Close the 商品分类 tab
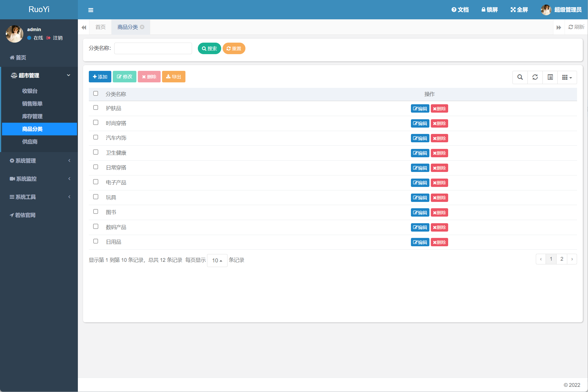Viewport: 588px width, 392px height. click(x=142, y=27)
